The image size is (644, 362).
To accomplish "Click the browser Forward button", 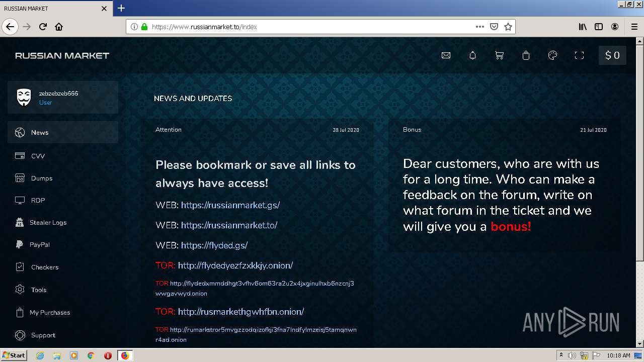I will 27,27.
